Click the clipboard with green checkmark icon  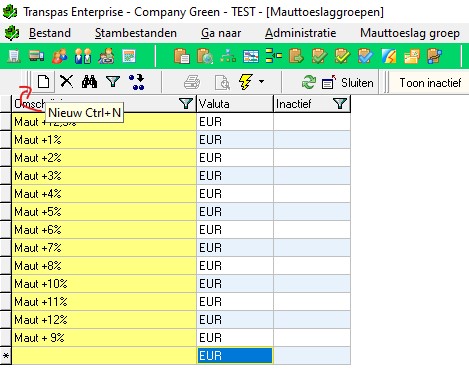pyautogui.click(x=319, y=56)
